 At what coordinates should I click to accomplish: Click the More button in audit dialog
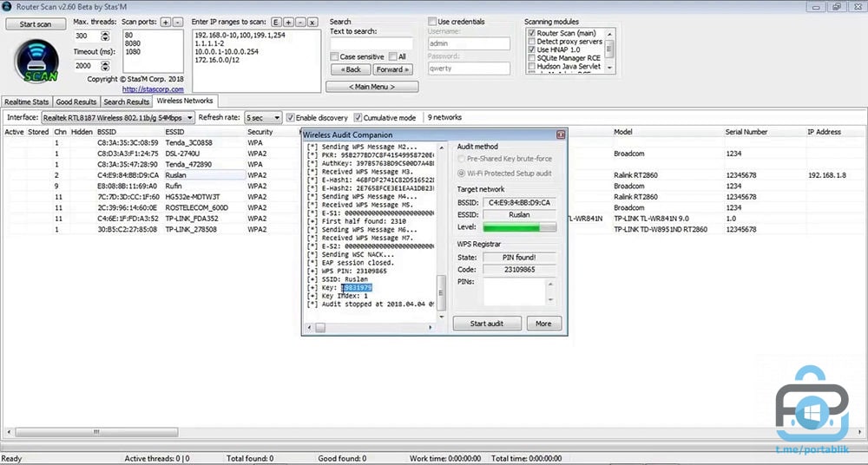click(x=543, y=324)
